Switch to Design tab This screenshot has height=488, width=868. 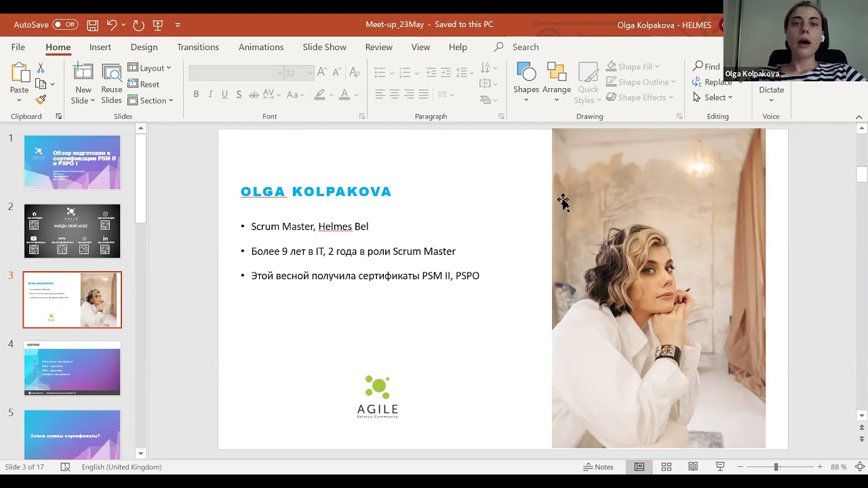tap(144, 47)
